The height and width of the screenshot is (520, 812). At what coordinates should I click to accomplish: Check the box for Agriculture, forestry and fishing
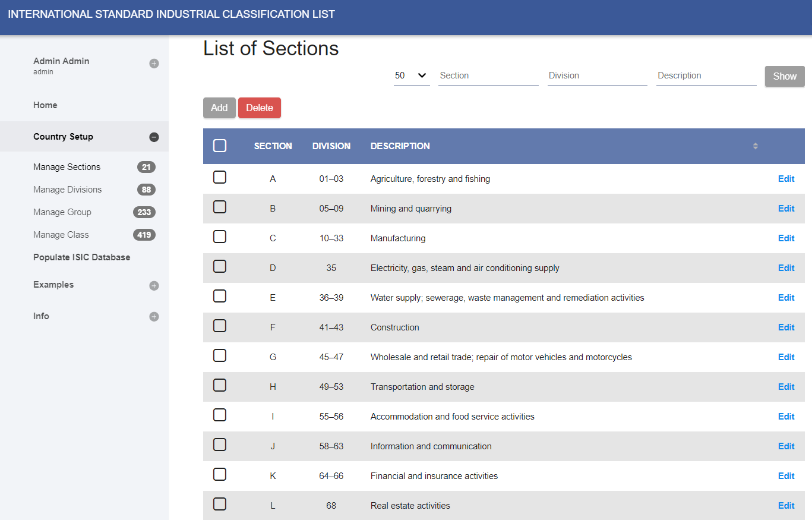click(220, 177)
